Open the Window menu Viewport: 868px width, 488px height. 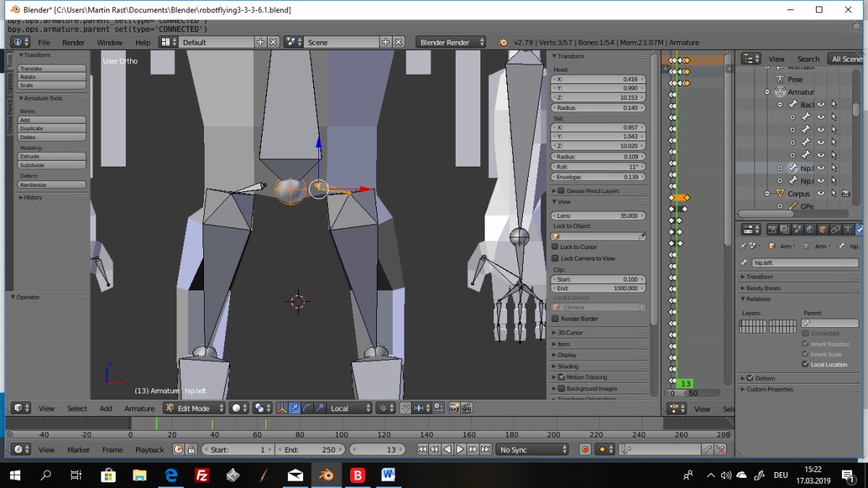110,42
